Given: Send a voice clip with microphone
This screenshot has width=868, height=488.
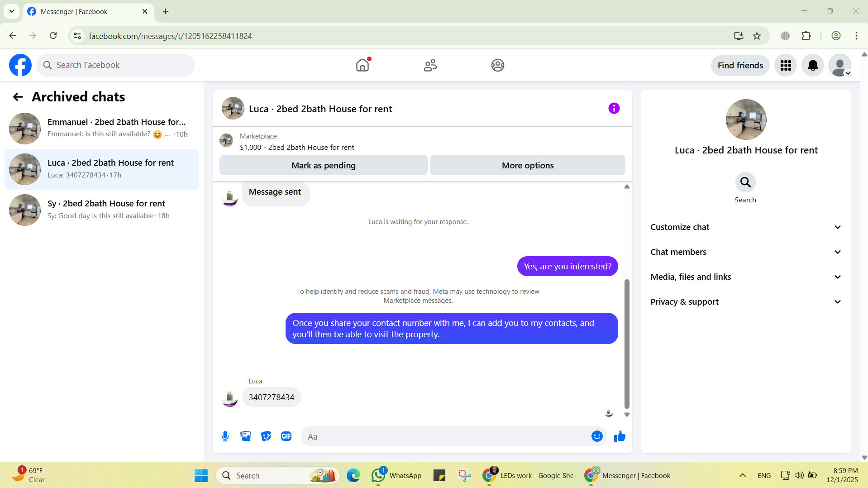Looking at the screenshot, I should [x=225, y=436].
